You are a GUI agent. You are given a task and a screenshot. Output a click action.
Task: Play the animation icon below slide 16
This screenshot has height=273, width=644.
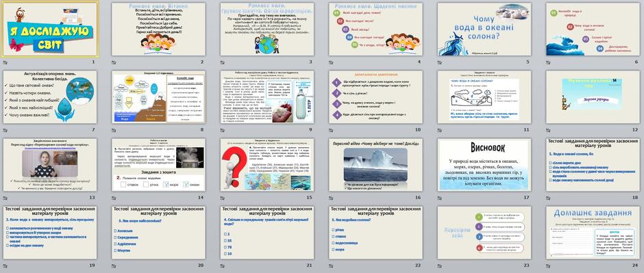pyautogui.click(x=331, y=198)
